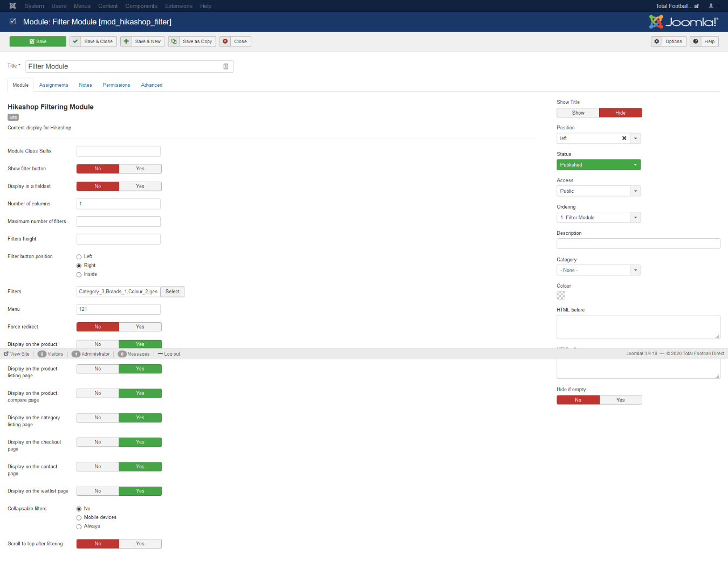Click the Joomla logo icon in top menu
This screenshot has width=728, height=582.
[x=13, y=6]
